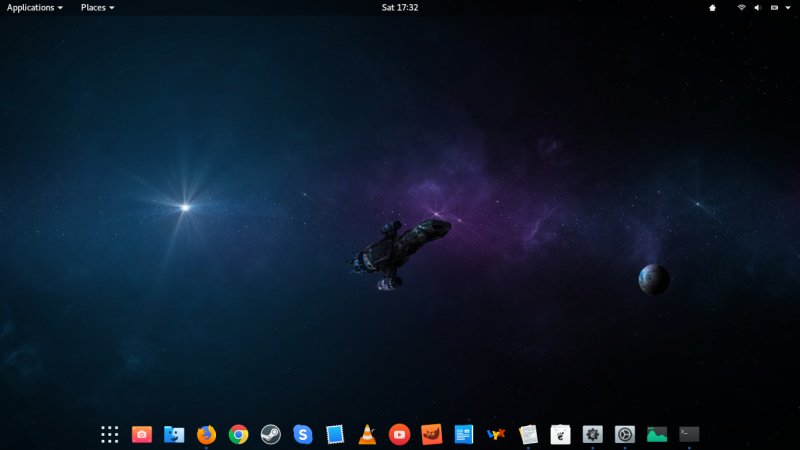Image resolution: width=800 pixels, height=450 pixels.
Task: Click the volume speaker indicator
Action: (757, 7)
